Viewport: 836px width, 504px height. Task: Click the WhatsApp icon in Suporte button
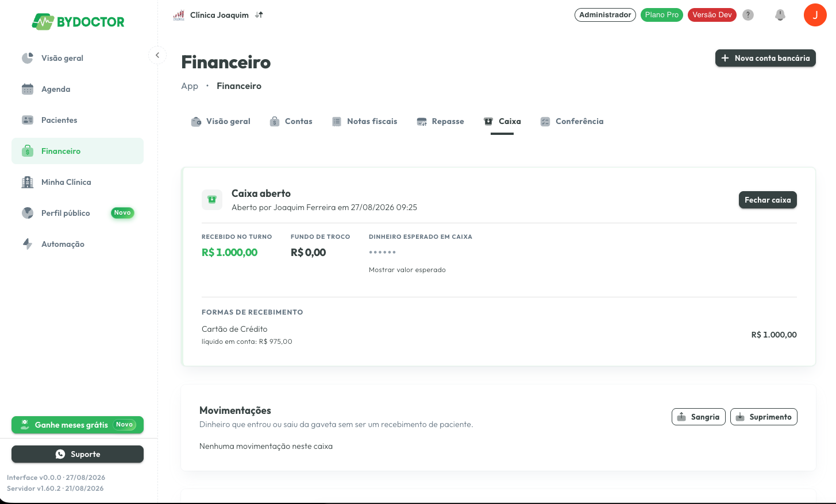point(60,454)
